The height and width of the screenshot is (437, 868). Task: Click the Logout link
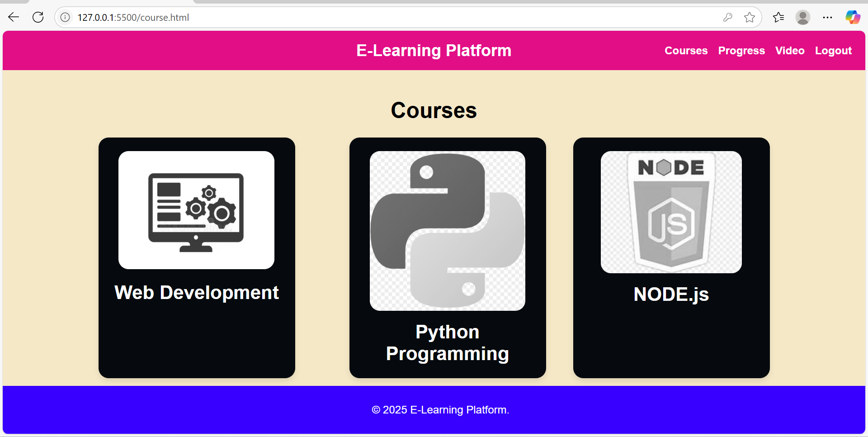tap(833, 51)
